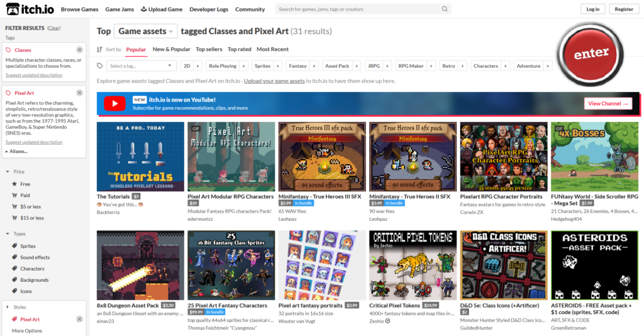Click the 2D tag chip

pos(187,65)
